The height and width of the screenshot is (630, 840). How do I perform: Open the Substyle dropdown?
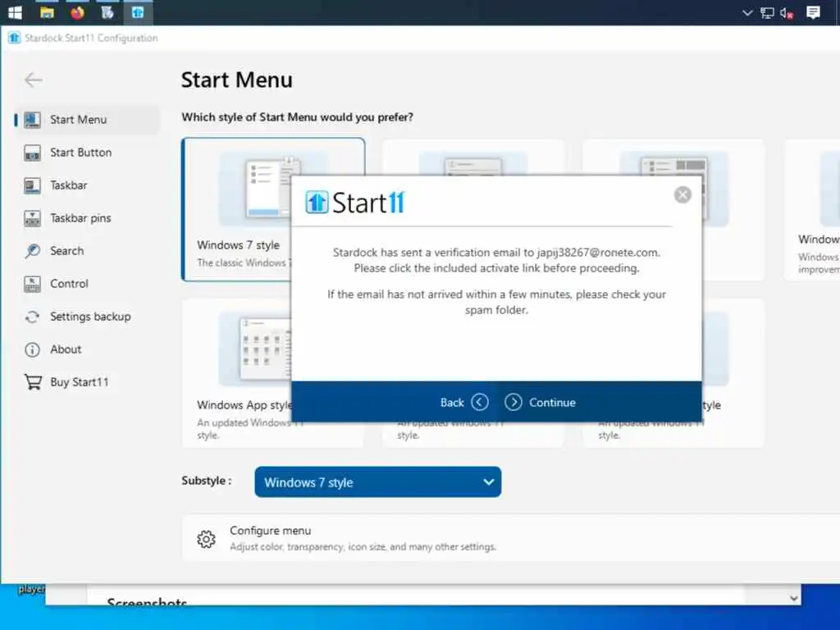coord(377,482)
